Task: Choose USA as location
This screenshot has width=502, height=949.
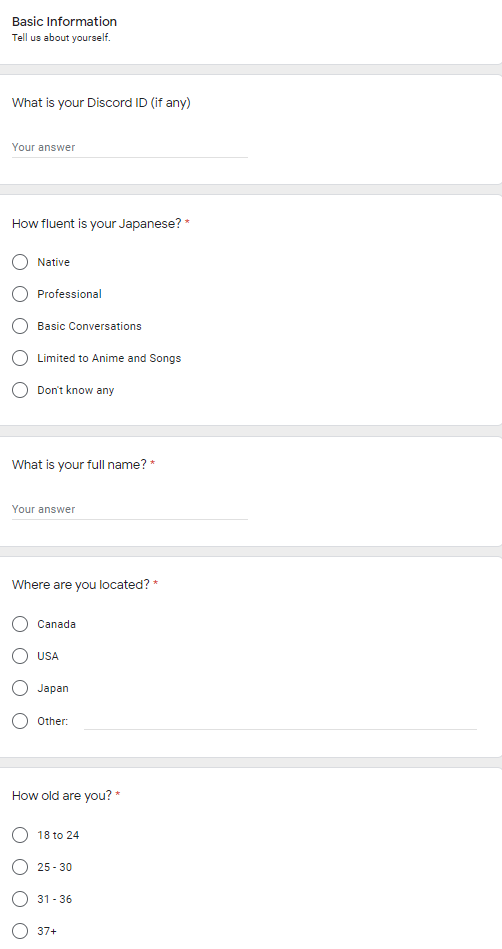Action: (20, 656)
